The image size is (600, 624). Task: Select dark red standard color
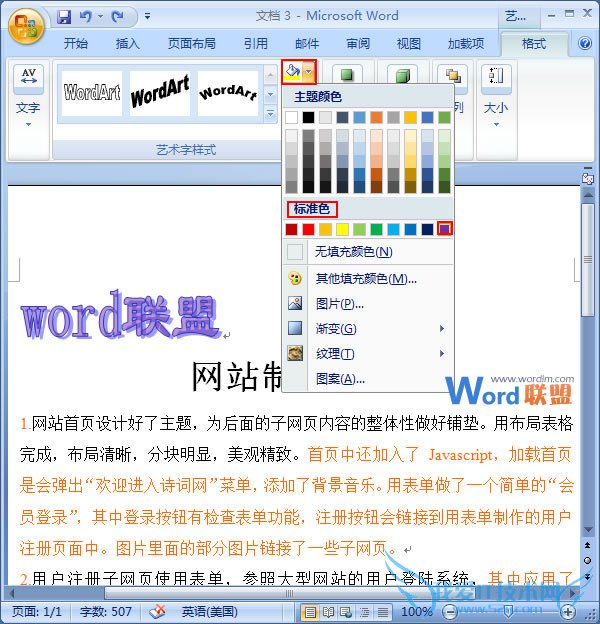291,229
